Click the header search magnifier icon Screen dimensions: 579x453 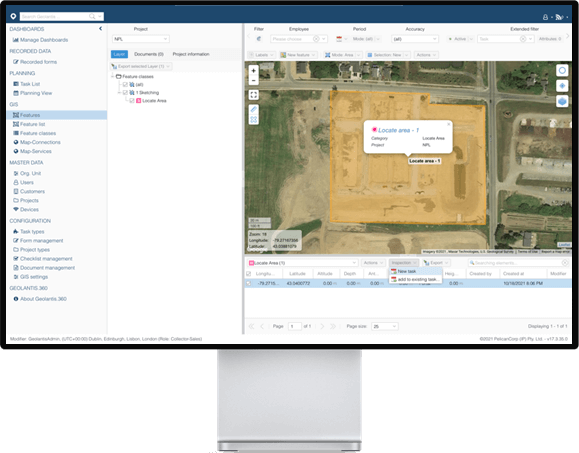click(92, 16)
